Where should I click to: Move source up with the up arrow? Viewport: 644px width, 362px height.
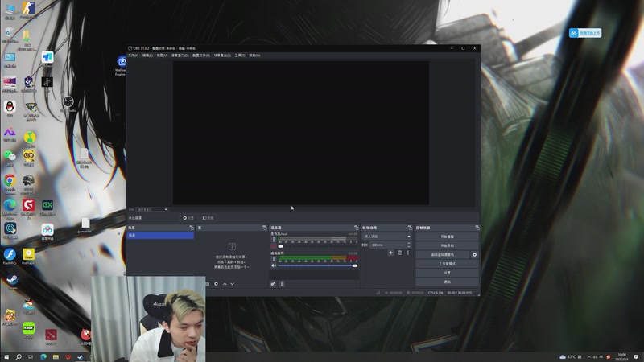[x=225, y=284]
